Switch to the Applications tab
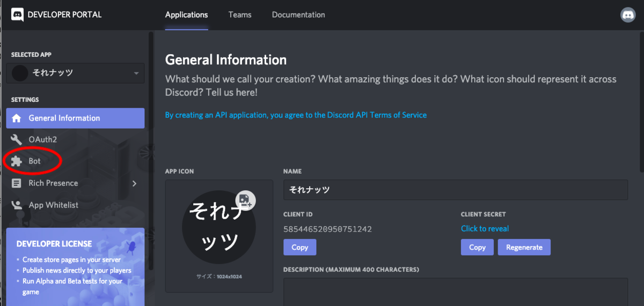This screenshot has height=306, width=644. 186,14
